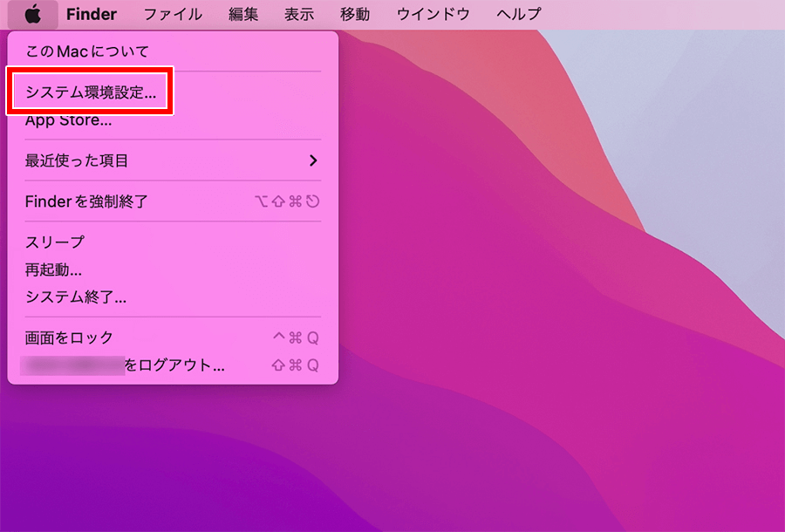
Task: Click the chevron arrow beside 最近使った項目
Action: (313, 160)
